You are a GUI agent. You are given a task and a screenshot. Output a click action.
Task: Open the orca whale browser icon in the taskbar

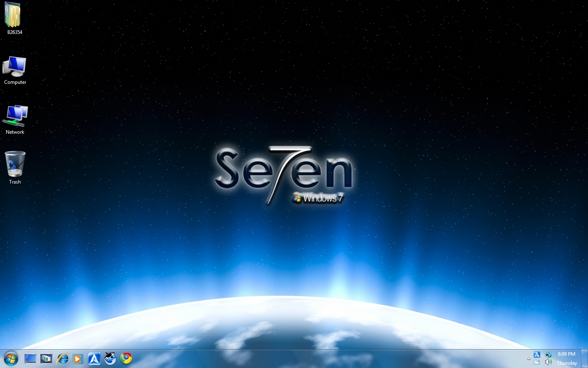[x=110, y=359]
